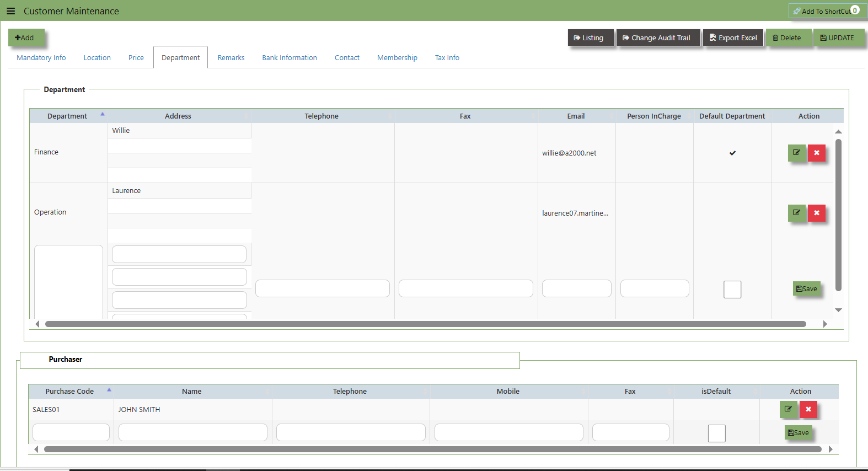Save the new department row

807,288
